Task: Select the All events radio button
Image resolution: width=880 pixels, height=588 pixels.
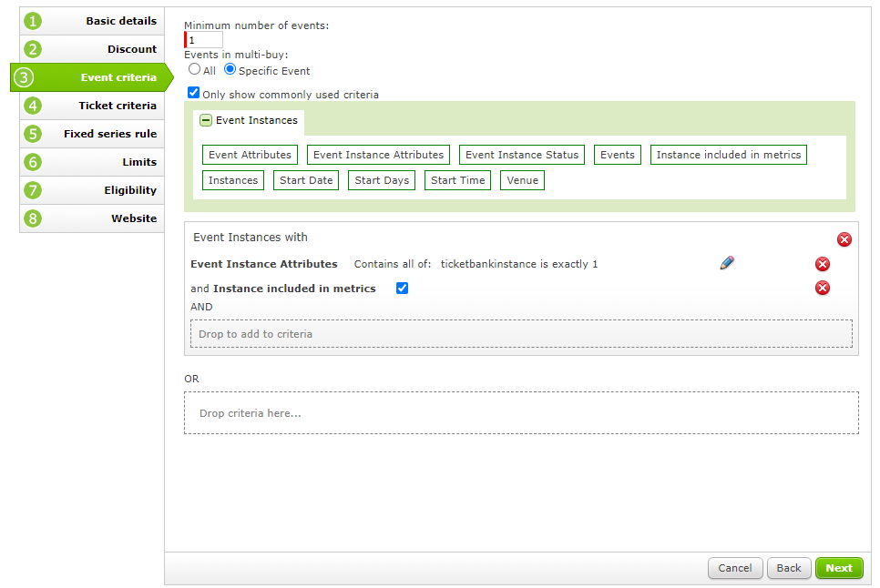Action: 194,69
